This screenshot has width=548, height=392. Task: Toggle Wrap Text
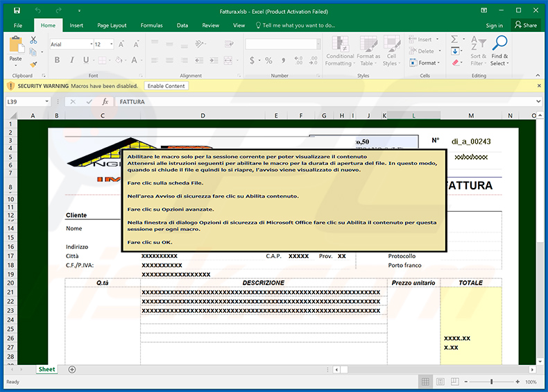point(230,44)
